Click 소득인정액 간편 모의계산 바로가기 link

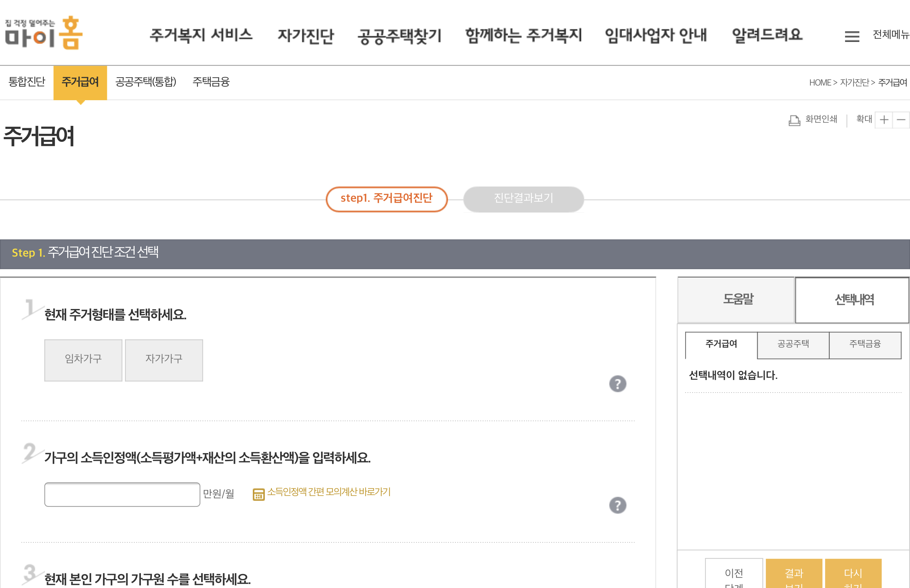coord(328,492)
